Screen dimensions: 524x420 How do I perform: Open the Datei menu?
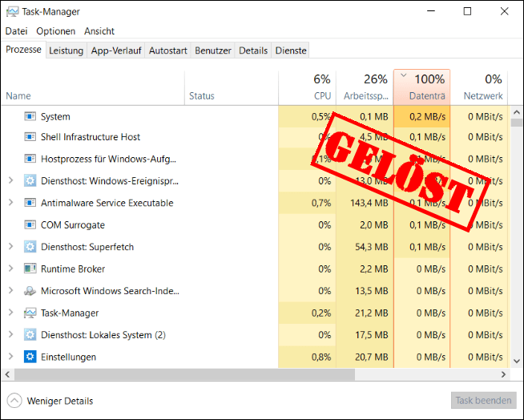point(16,31)
